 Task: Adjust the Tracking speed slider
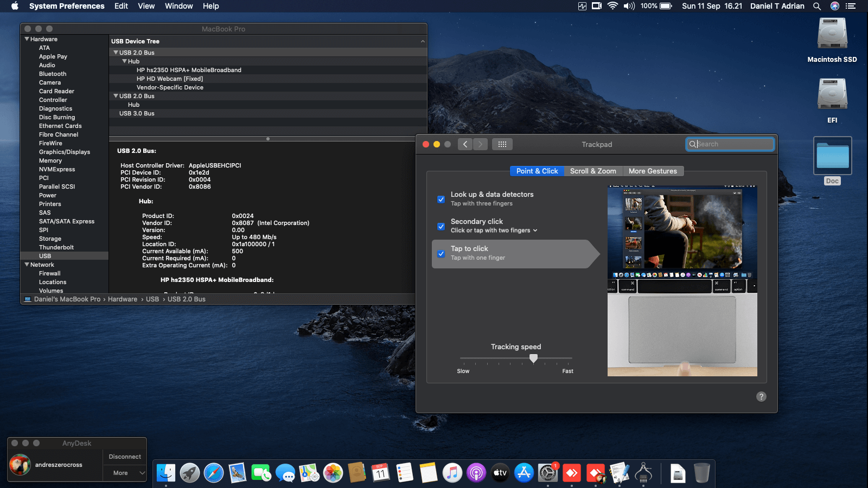coord(534,358)
